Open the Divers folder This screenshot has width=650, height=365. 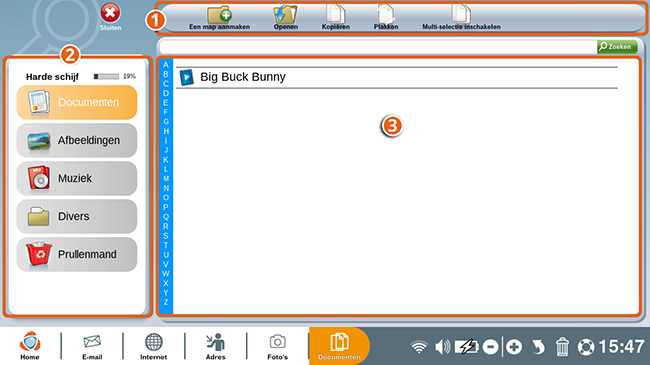(x=77, y=217)
